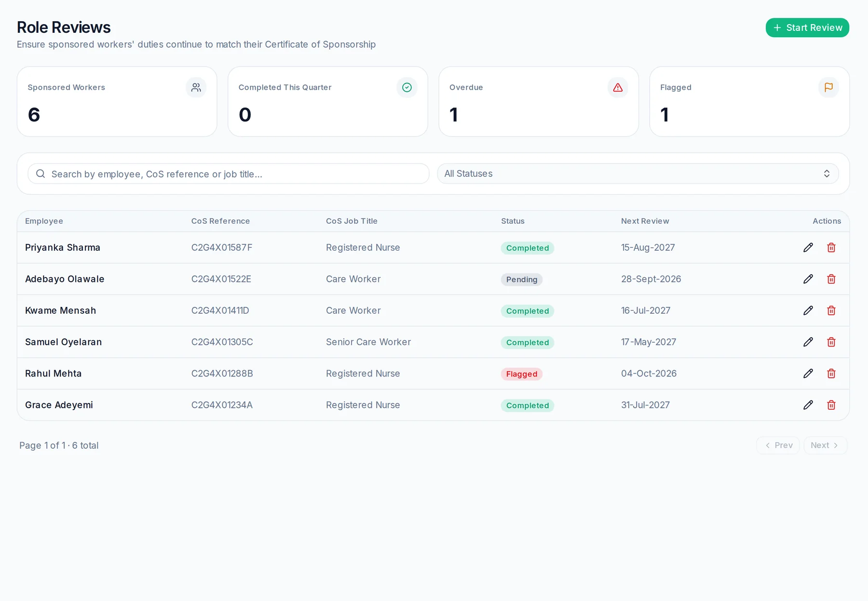This screenshot has width=868, height=601.
Task: Go to the previous page with Prev
Action: (778, 445)
